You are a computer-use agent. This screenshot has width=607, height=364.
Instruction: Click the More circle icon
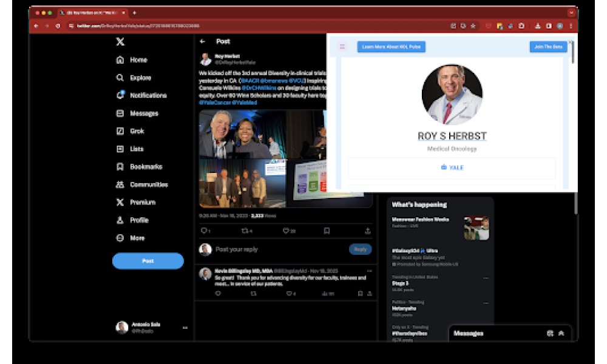pyautogui.click(x=120, y=238)
